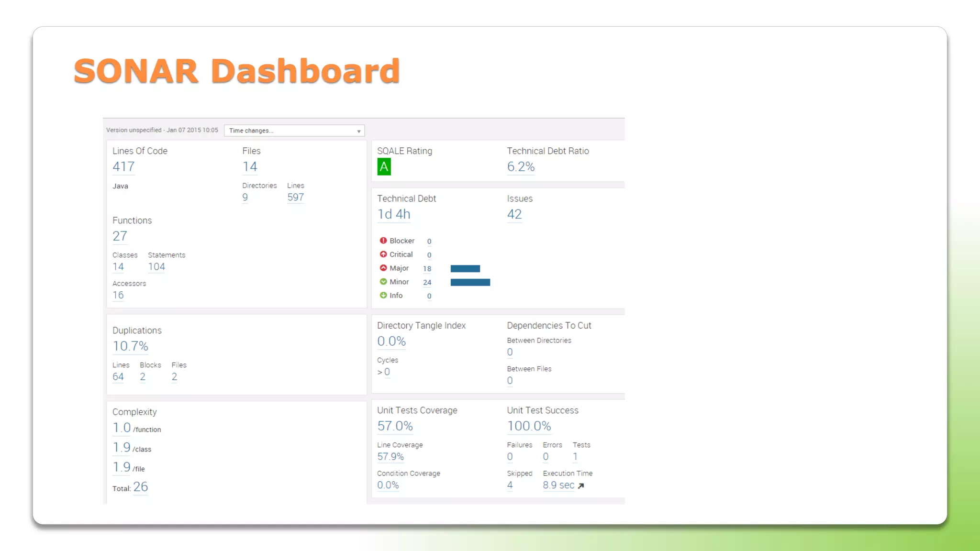Open the Major issues count 18
Image resolution: width=980 pixels, height=551 pixels.
pyautogui.click(x=427, y=269)
